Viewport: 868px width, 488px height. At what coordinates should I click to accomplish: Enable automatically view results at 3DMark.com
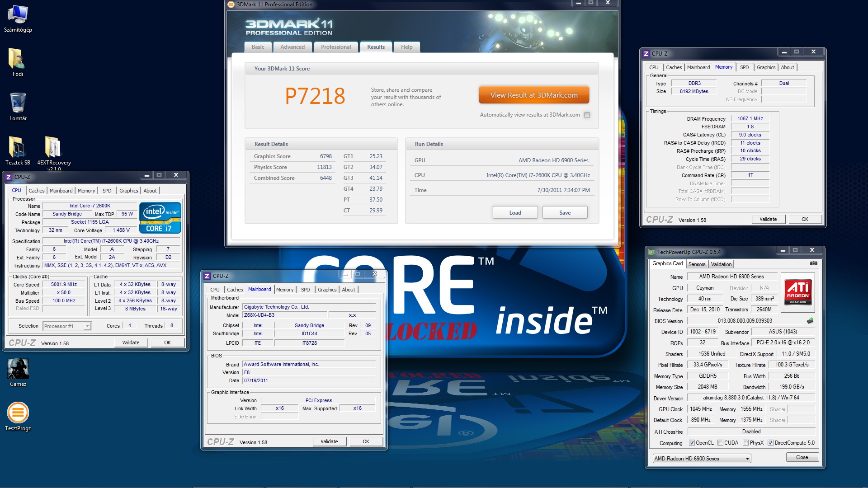[587, 115]
